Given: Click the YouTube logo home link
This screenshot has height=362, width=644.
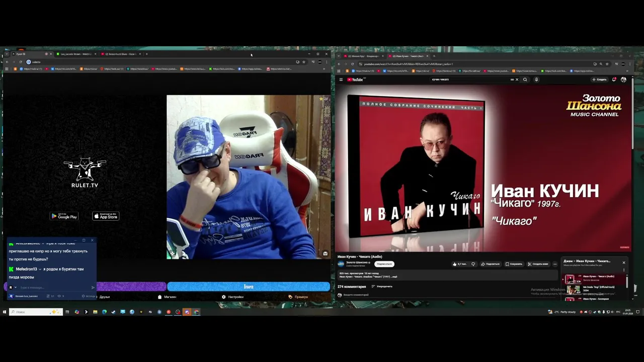Looking at the screenshot, I should click(x=355, y=79).
